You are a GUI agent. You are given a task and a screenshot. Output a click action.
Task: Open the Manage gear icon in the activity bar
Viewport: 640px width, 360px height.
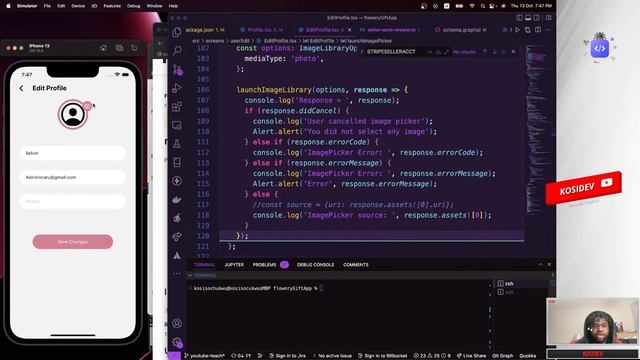pyautogui.click(x=177, y=342)
